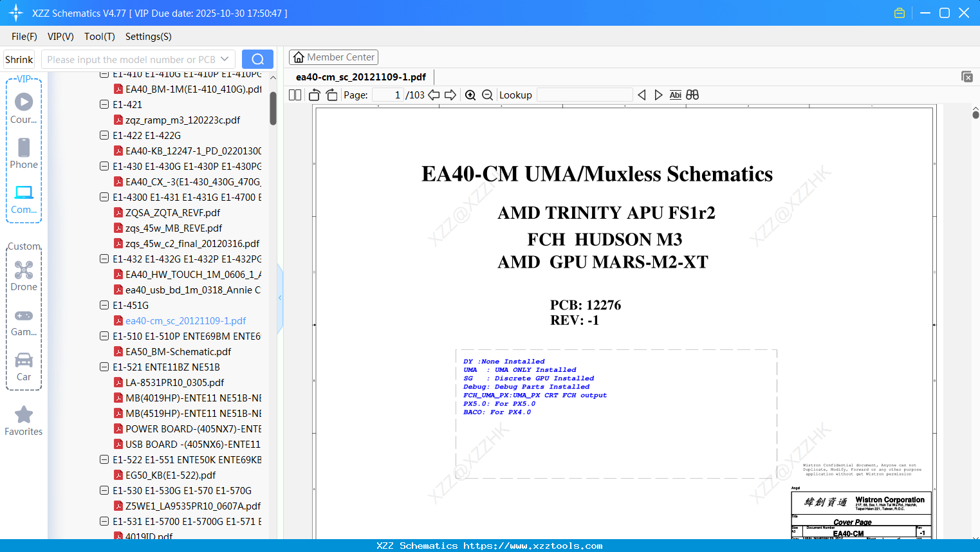Collapse the E1-522 E1-551 folder node
Screen dimensions: 980x552
(104, 459)
